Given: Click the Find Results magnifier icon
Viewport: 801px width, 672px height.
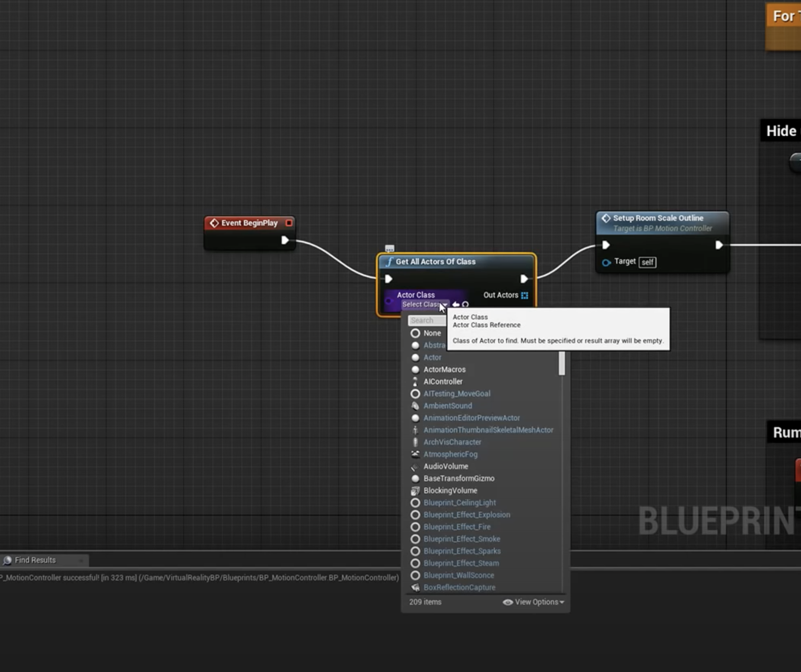Looking at the screenshot, I should 7,560.
